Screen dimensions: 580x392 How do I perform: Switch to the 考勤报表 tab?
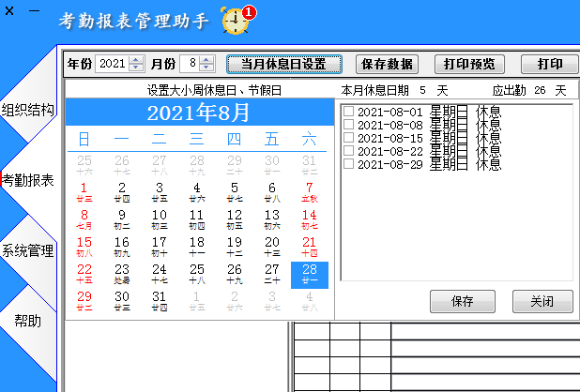pos(28,180)
